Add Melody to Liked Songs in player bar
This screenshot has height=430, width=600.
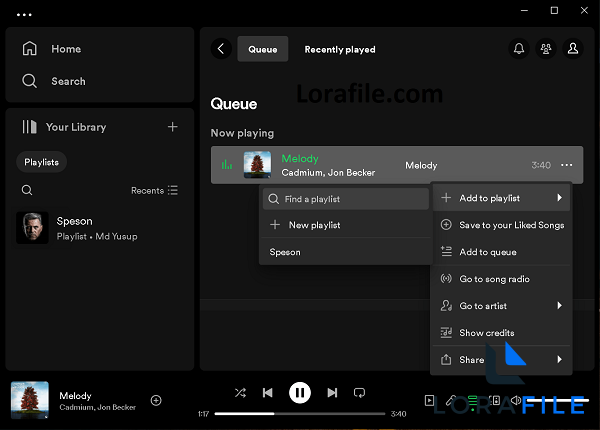coord(156,400)
